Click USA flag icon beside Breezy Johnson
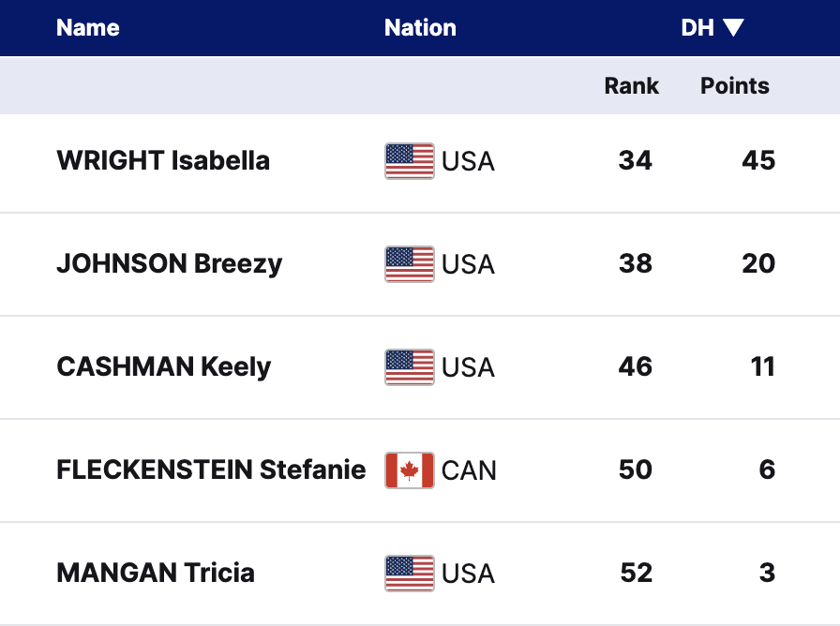Image resolution: width=840 pixels, height=626 pixels. (x=409, y=264)
